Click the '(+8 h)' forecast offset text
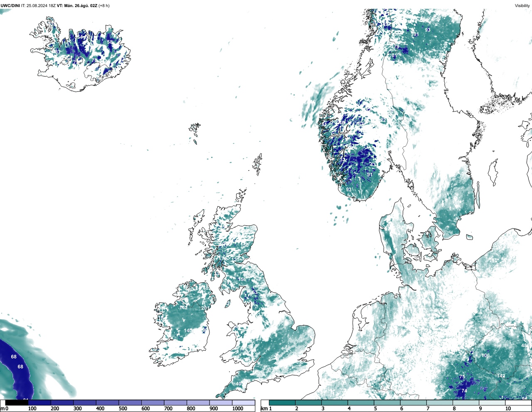This screenshot has width=532, height=412. click(104, 6)
